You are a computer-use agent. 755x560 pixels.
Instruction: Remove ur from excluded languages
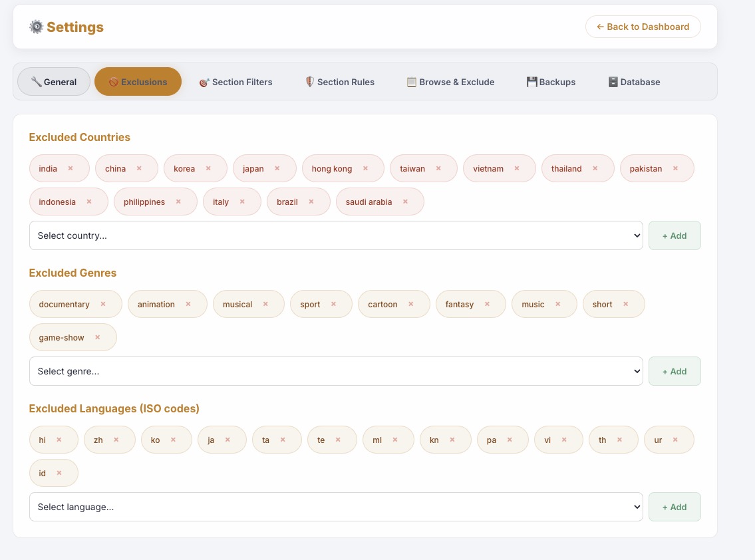point(676,440)
